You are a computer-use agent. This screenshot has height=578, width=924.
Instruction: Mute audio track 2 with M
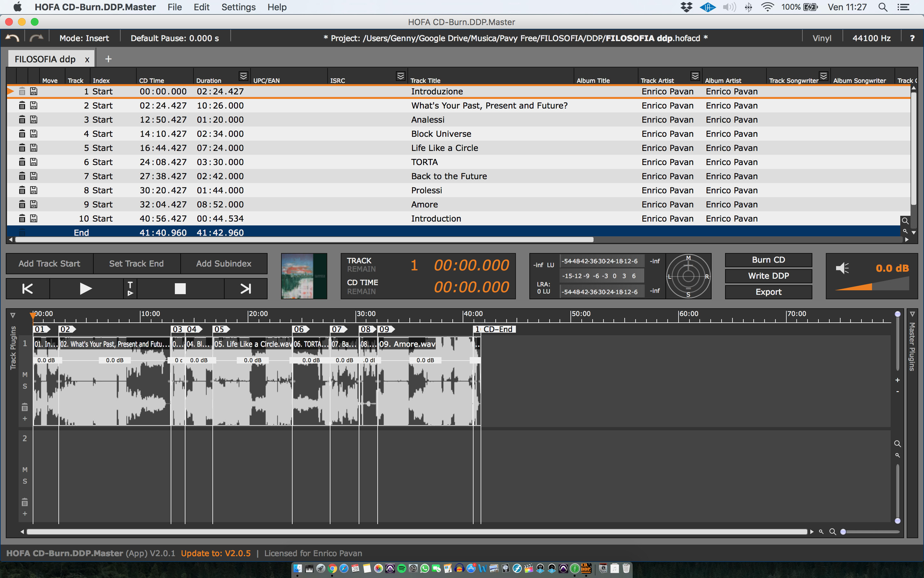pyautogui.click(x=25, y=469)
